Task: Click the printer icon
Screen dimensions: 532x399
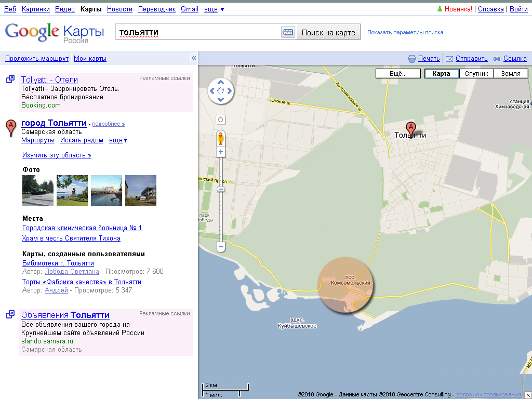Action: pos(412,59)
